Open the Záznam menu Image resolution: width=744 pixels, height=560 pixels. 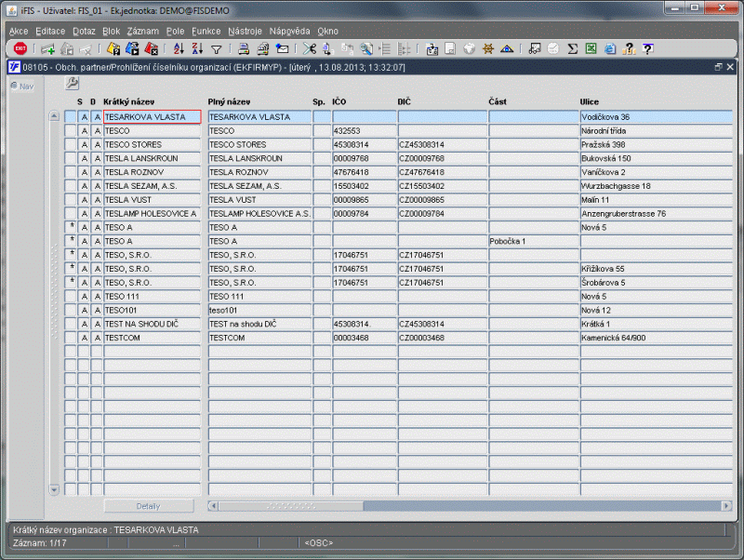tap(143, 31)
